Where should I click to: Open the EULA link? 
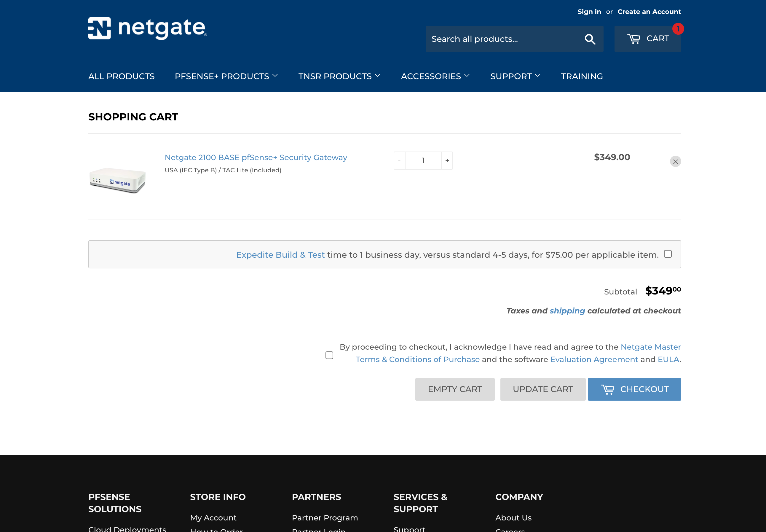tap(668, 359)
